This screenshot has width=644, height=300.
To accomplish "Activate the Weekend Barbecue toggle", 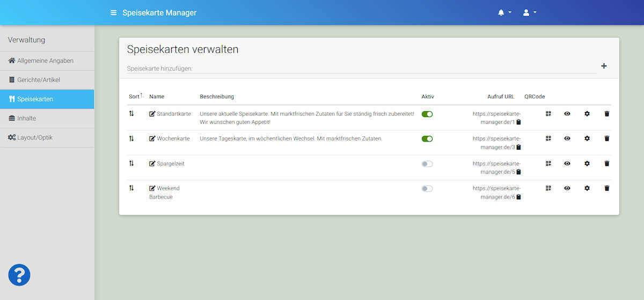I will click(x=427, y=188).
